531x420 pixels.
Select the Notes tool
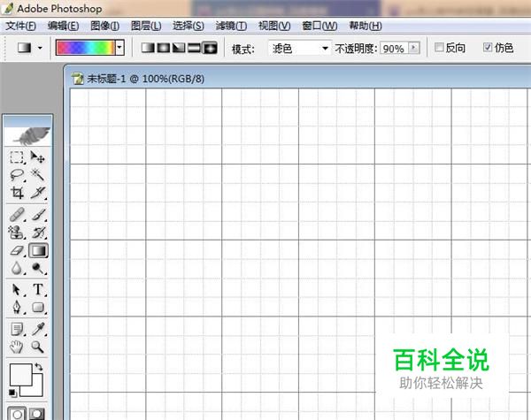point(17,329)
